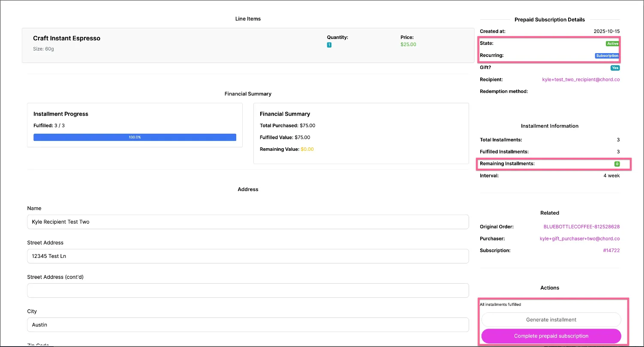The width and height of the screenshot is (644, 347).
Task: Click the Line Items heading
Action: click(x=248, y=19)
